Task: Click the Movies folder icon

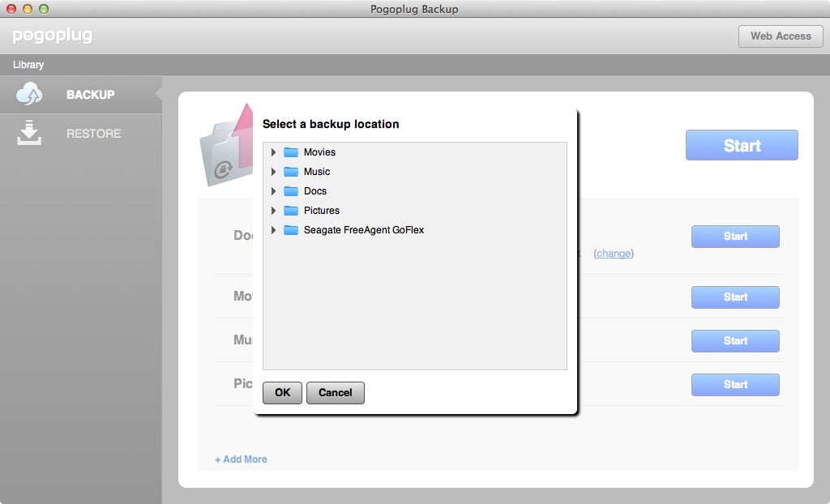Action: point(291,152)
